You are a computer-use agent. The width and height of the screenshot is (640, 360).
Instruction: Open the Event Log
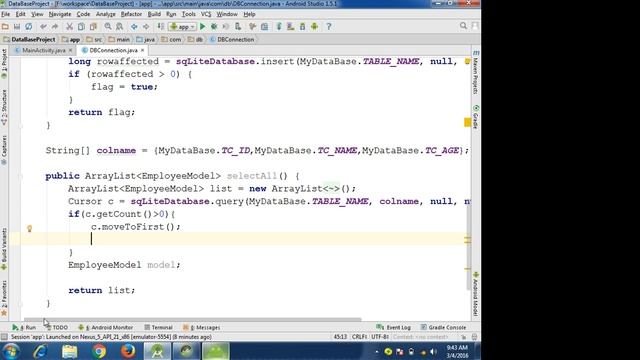(393, 327)
